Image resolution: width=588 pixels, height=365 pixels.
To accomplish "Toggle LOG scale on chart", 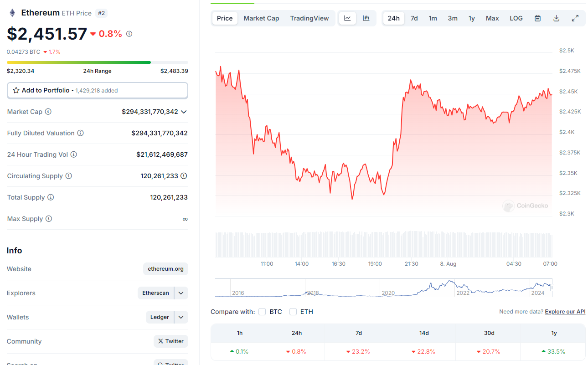I will click(x=516, y=18).
